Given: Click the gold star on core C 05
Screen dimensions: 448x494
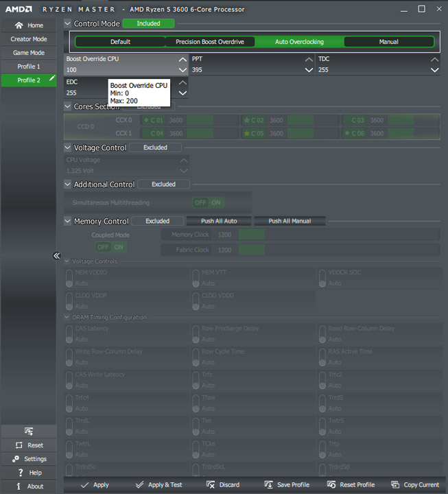Looking at the screenshot, I should 247,133.
